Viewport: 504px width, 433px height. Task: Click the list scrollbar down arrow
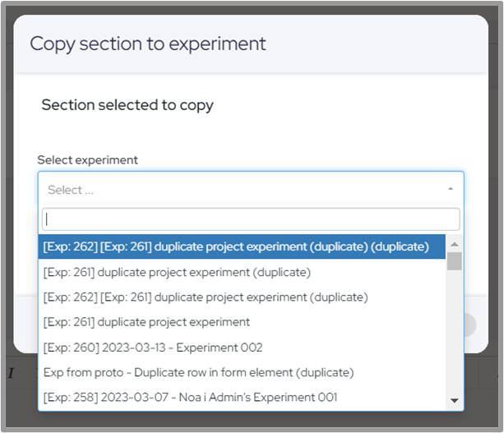454,400
